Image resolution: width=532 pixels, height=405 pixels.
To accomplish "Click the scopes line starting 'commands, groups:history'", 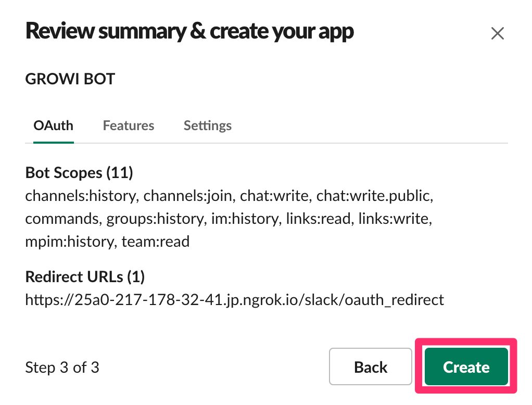I will point(229,219).
